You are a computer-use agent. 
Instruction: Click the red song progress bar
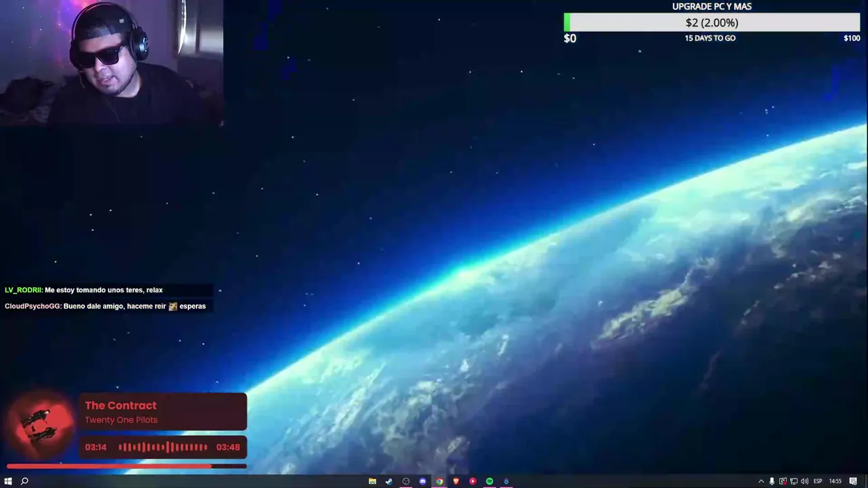click(127, 466)
